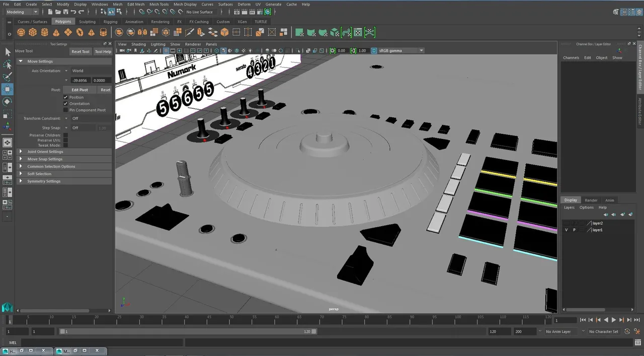Click the running-figure animation preferences icon

click(636, 331)
